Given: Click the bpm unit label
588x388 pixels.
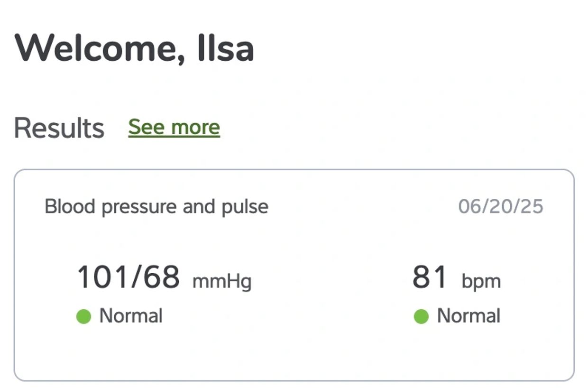Looking at the screenshot, I should [x=481, y=281].
